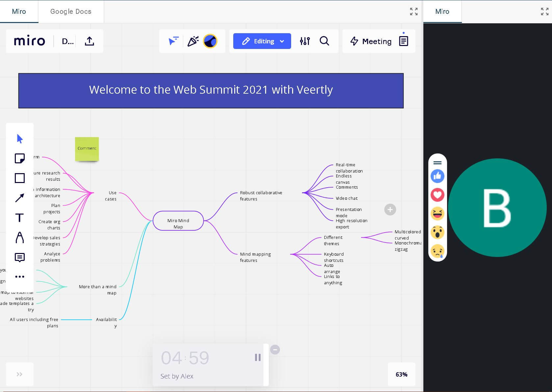Select the 'Real-time collaboration' node

(x=349, y=168)
